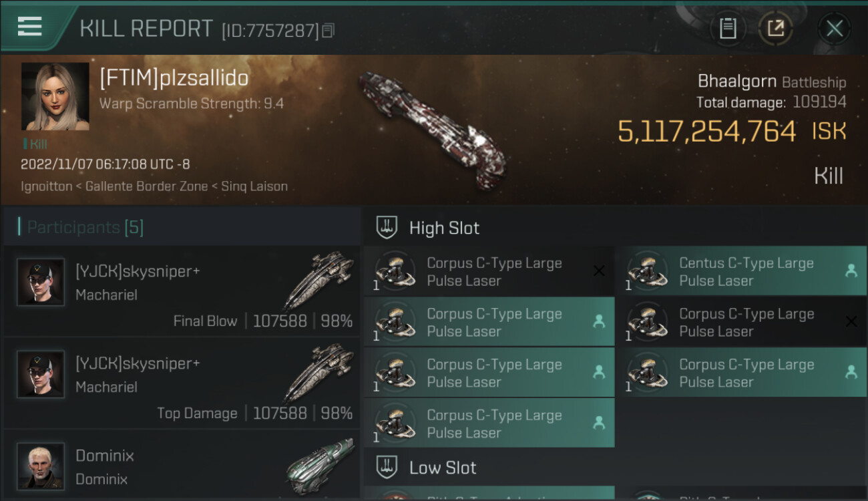Click the Ignoitton system location link
Viewport: 868px width, 501px height.
[x=46, y=186]
